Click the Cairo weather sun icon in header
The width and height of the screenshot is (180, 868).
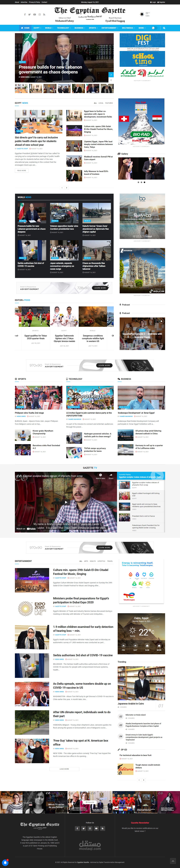(142, 14)
